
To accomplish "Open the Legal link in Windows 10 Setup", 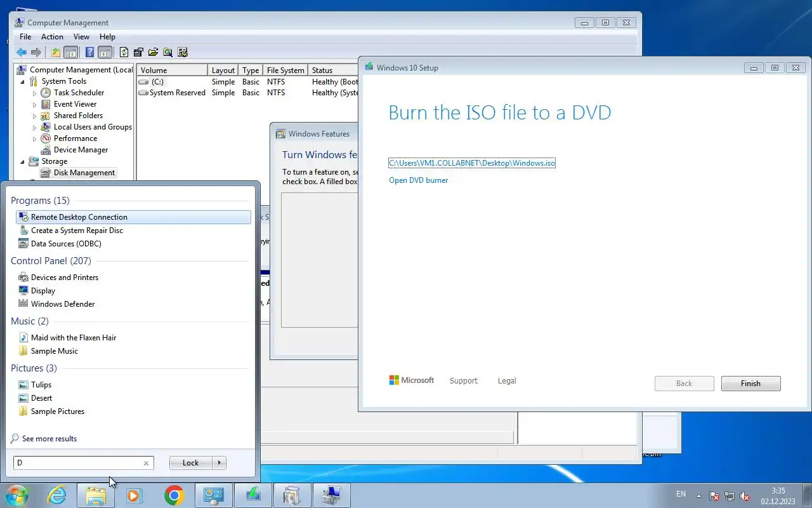I will click(507, 381).
